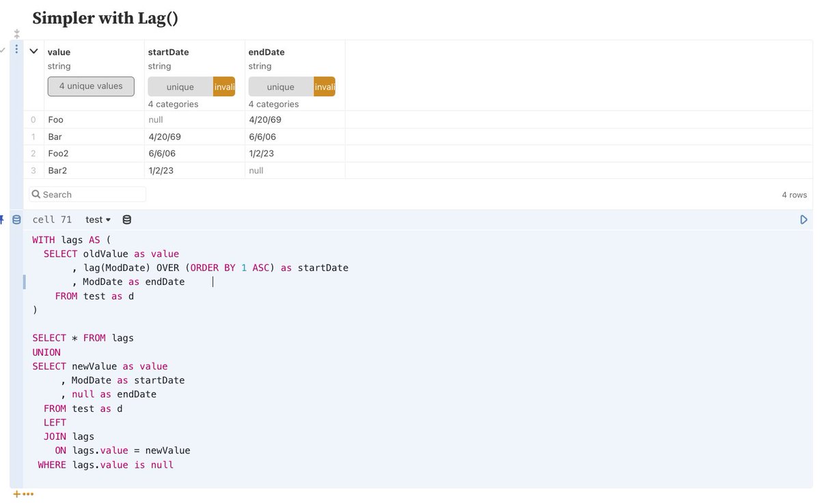Click the black database icon next to test
The image size is (820, 504).
pyautogui.click(x=127, y=219)
